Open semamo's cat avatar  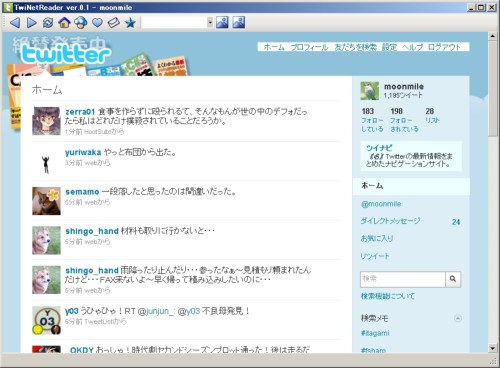click(46, 201)
